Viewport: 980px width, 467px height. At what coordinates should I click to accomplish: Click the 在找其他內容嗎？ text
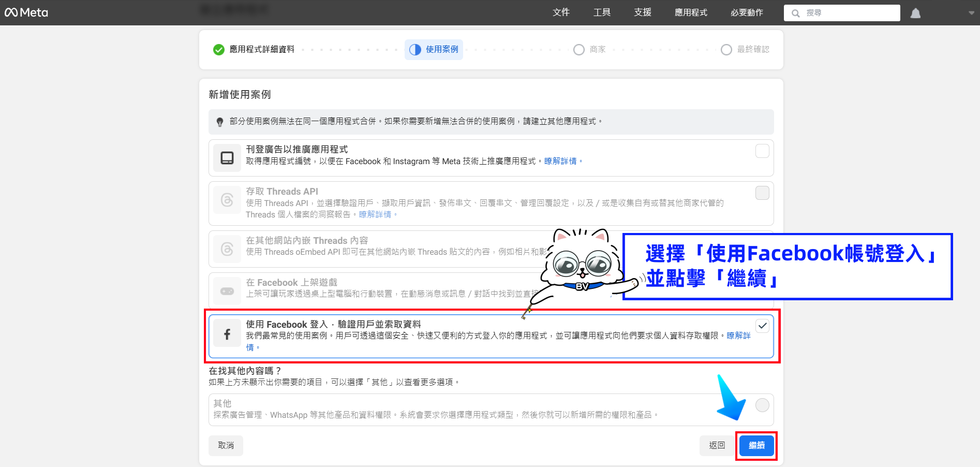pos(245,371)
